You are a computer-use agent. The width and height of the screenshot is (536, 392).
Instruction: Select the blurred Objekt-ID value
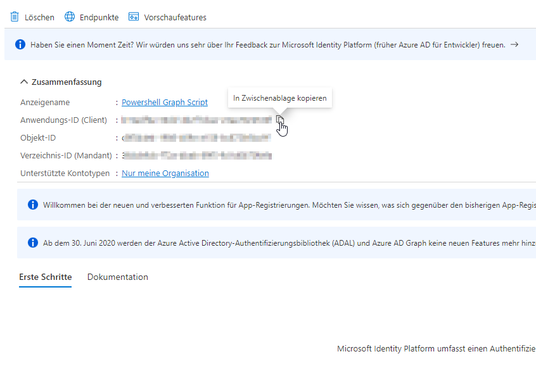point(196,138)
